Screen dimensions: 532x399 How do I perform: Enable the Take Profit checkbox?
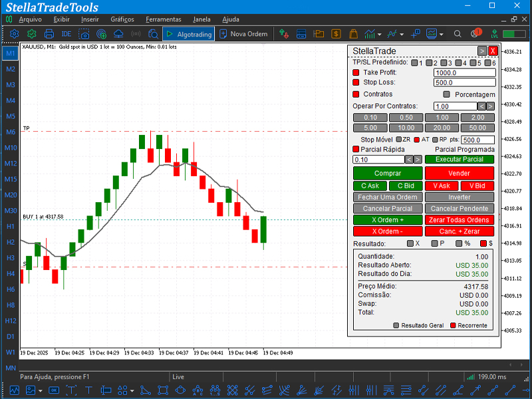click(x=355, y=72)
